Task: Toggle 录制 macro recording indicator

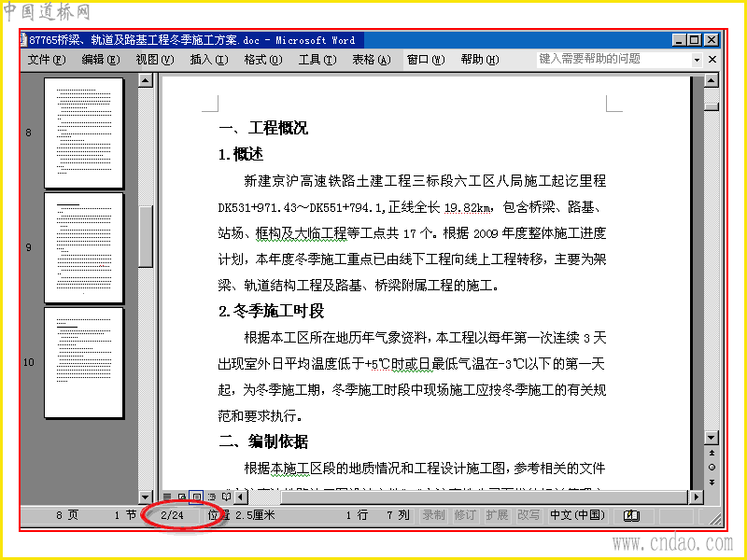Action: point(433,515)
